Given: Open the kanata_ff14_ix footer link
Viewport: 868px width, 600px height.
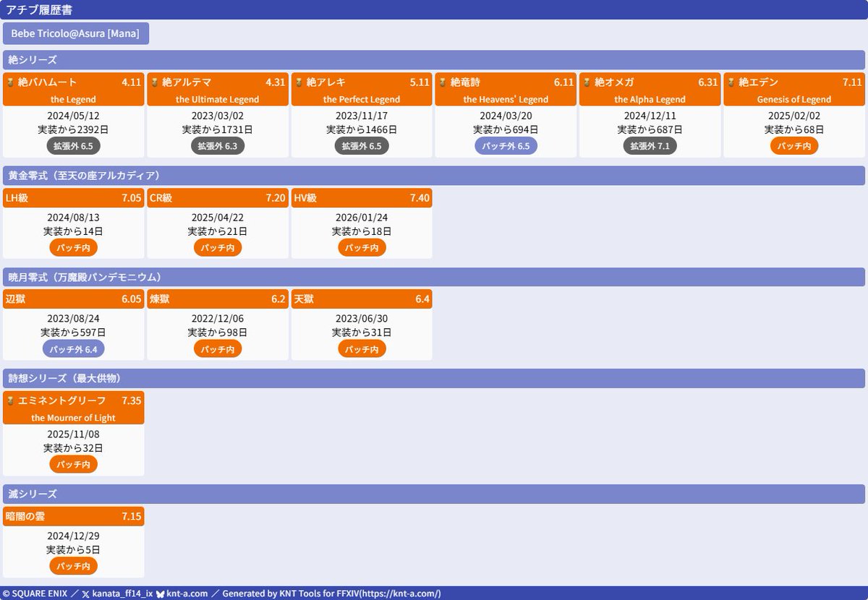Looking at the screenshot, I should 123,593.
